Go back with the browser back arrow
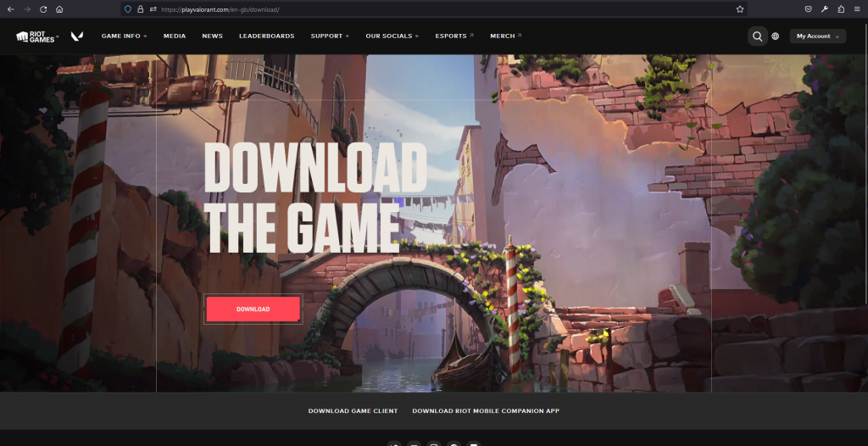The height and width of the screenshot is (446, 868). (x=10, y=9)
